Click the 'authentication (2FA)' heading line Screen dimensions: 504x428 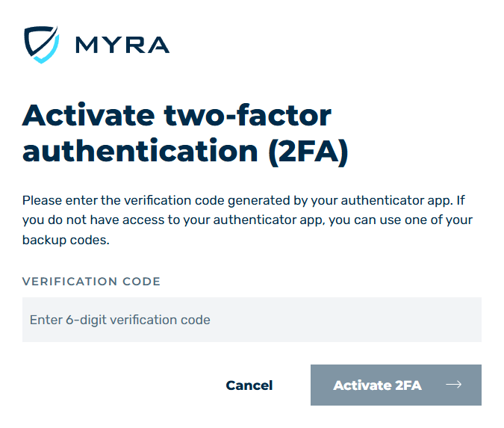pos(185,152)
